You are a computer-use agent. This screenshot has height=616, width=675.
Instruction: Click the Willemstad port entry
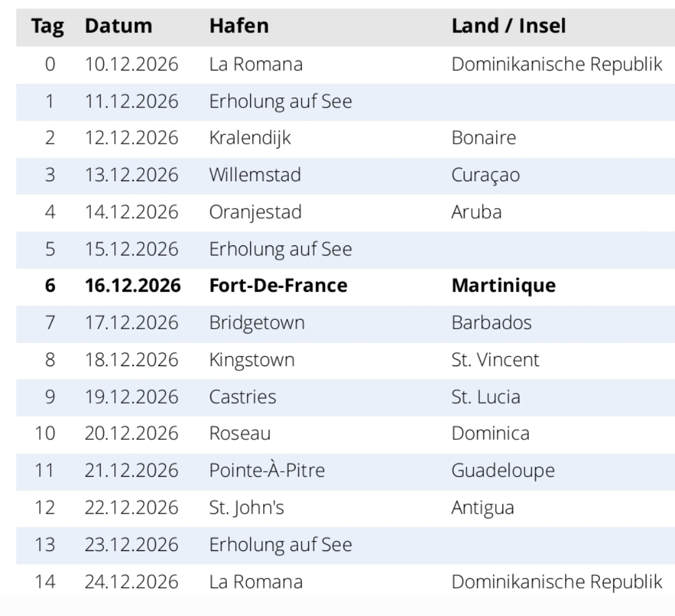click(255, 175)
